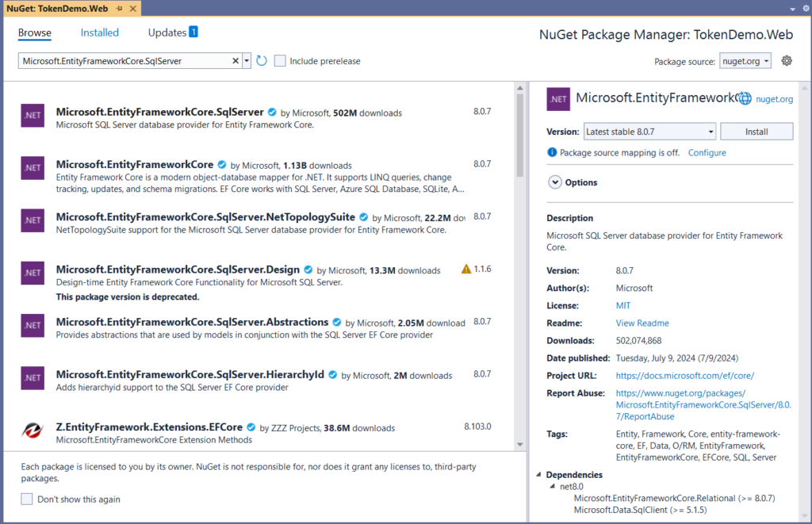Click the Updates count badge showing 1

[193, 32]
